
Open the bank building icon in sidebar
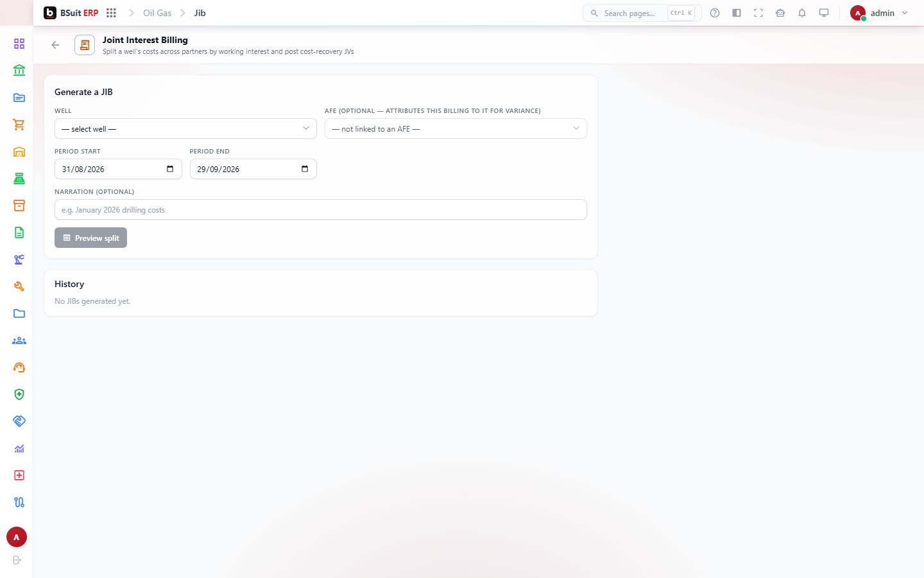point(19,71)
